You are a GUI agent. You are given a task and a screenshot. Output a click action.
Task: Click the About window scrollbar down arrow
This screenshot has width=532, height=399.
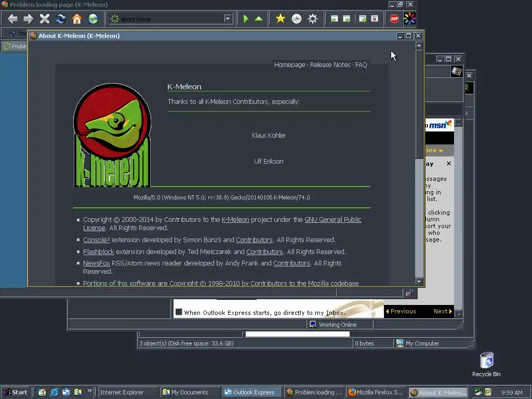pos(419,281)
